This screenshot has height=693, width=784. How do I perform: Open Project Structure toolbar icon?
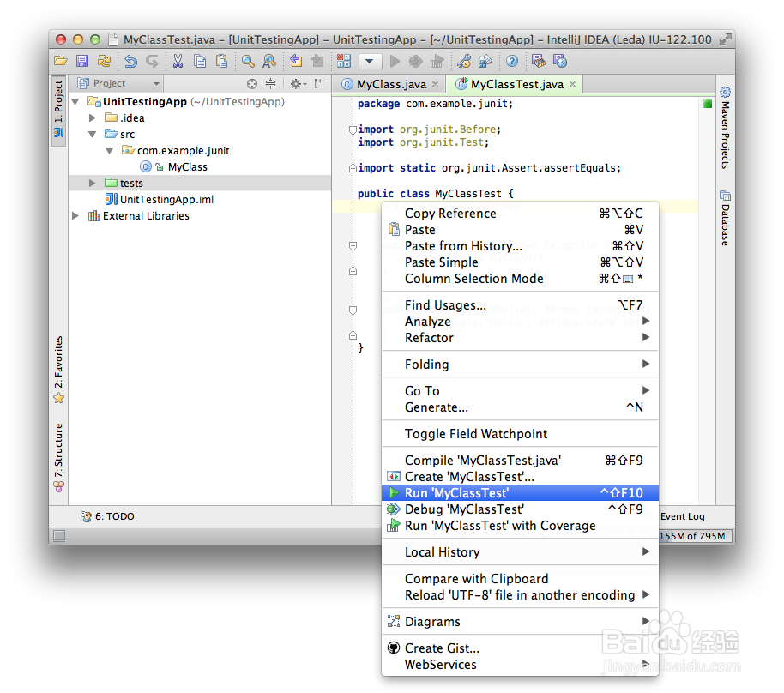pos(485,61)
